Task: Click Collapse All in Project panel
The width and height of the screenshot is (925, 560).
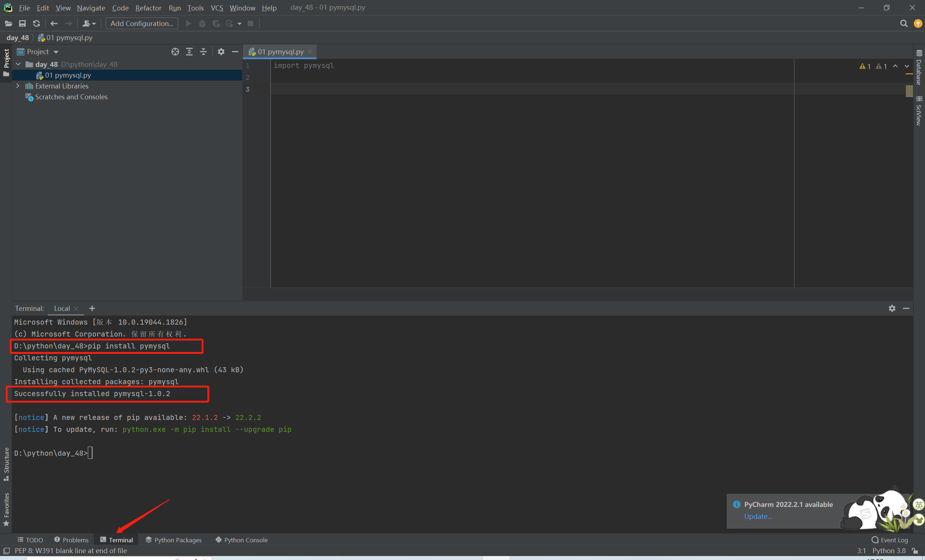Action: (x=203, y=52)
